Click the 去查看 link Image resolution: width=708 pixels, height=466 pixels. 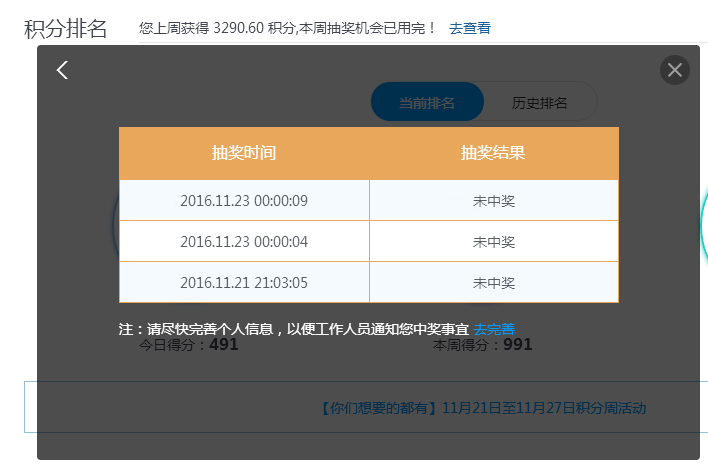(x=470, y=28)
